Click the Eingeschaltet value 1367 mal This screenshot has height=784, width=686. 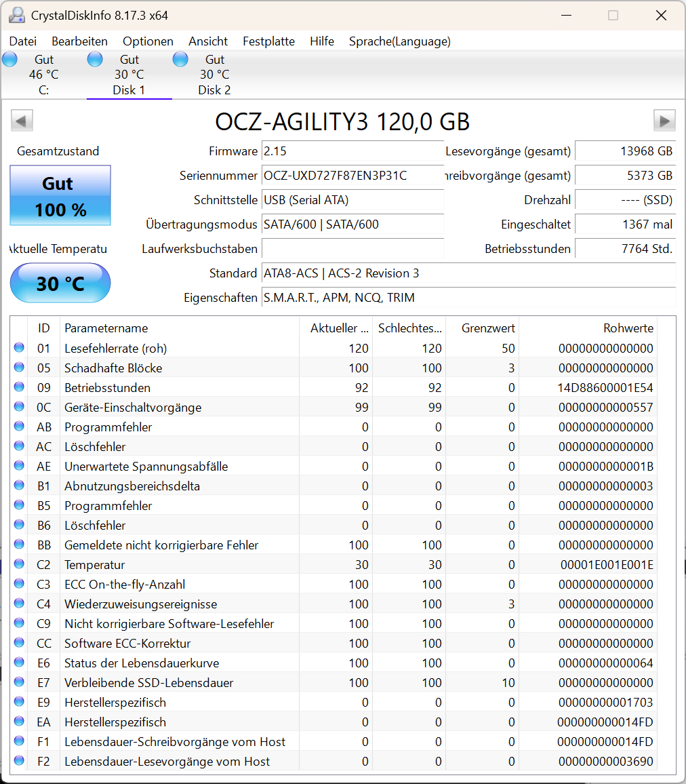[x=626, y=224]
